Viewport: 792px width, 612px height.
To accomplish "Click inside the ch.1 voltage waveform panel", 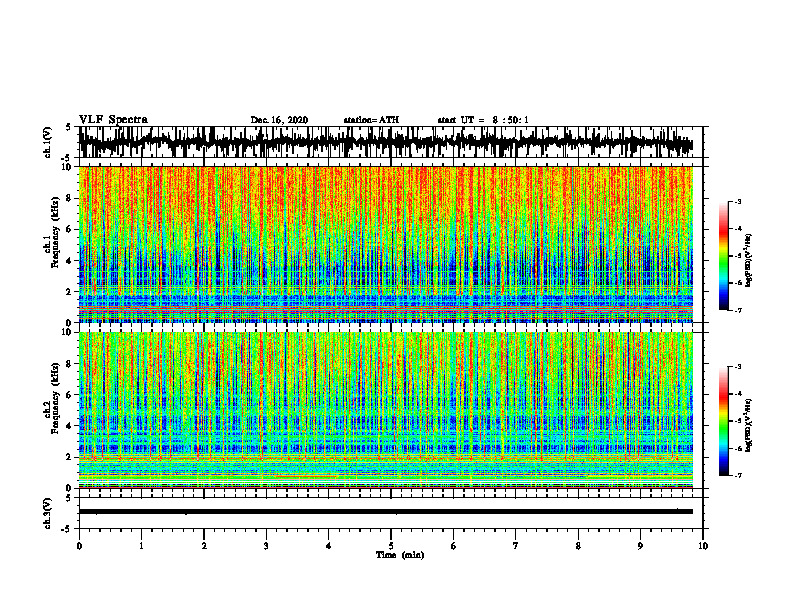I will 390,142.
